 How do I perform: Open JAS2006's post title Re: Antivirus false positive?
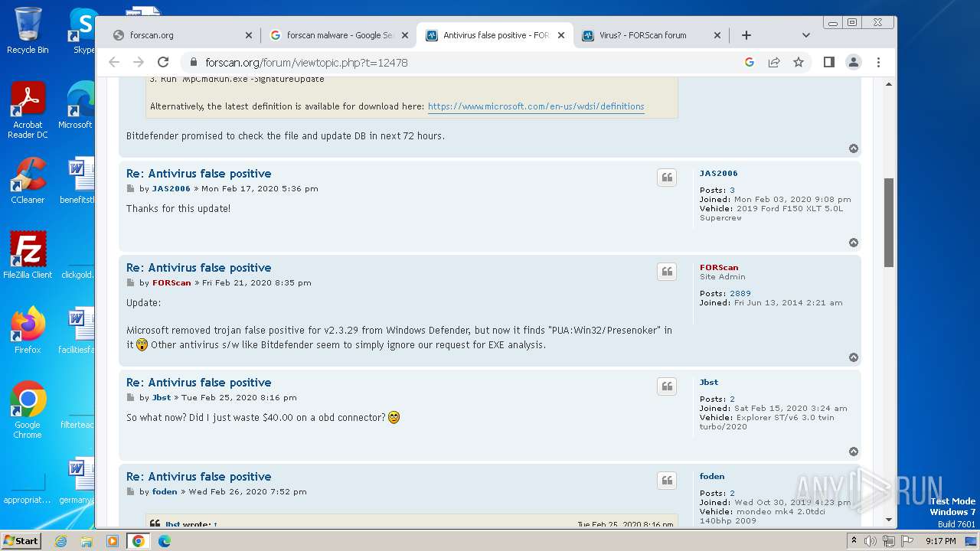(198, 174)
